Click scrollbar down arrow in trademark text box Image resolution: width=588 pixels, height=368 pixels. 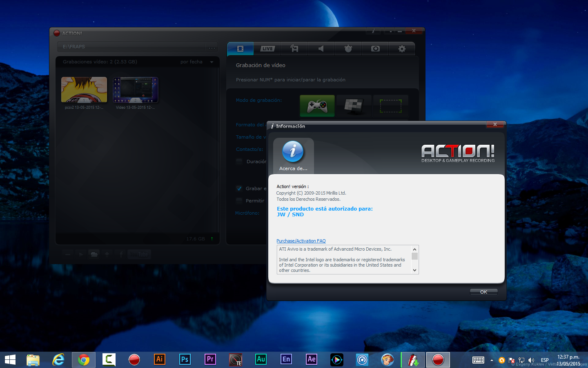click(414, 270)
